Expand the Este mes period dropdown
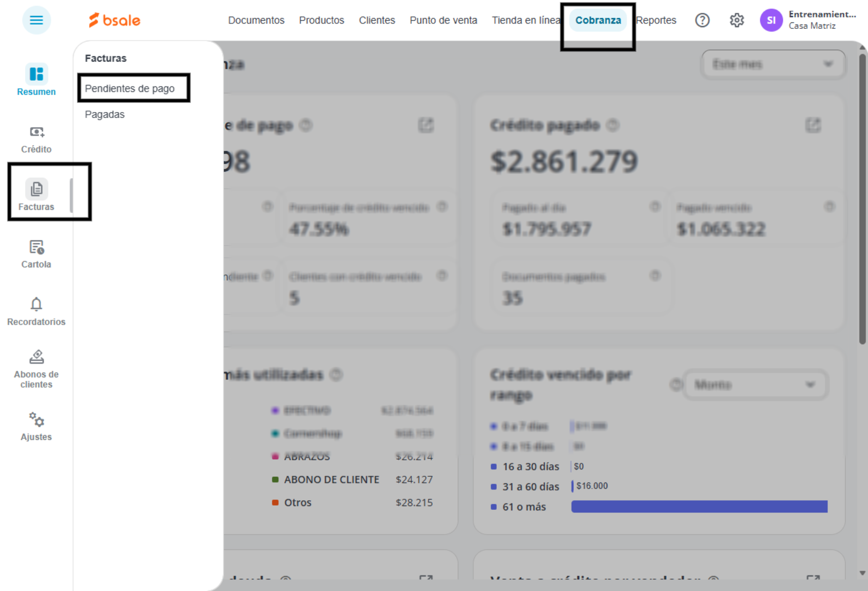 pos(773,64)
